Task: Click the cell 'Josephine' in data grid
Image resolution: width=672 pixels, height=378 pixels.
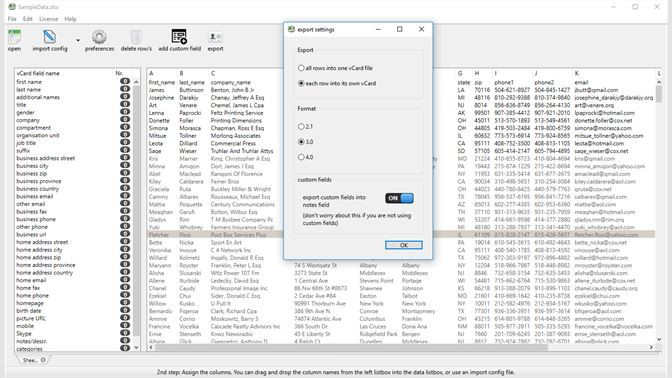Action: pos(161,98)
